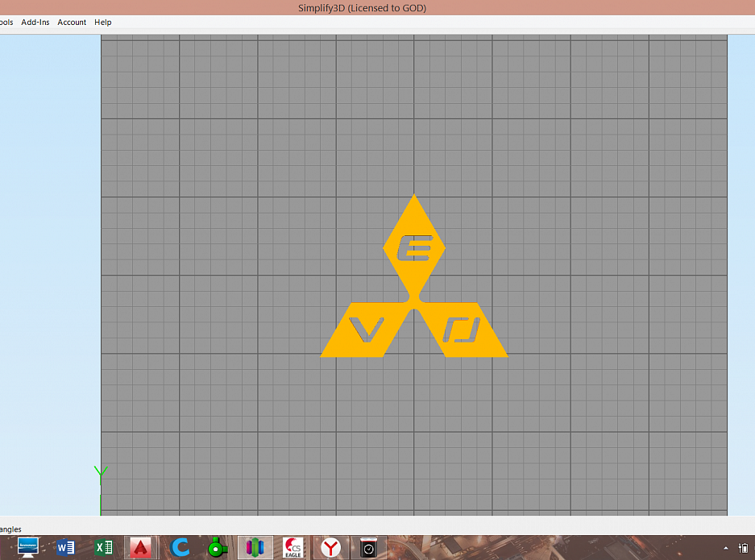This screenshot has height=560, width=755.
Task: Open CS EAGLE from the taskbar
Action: 292,547
